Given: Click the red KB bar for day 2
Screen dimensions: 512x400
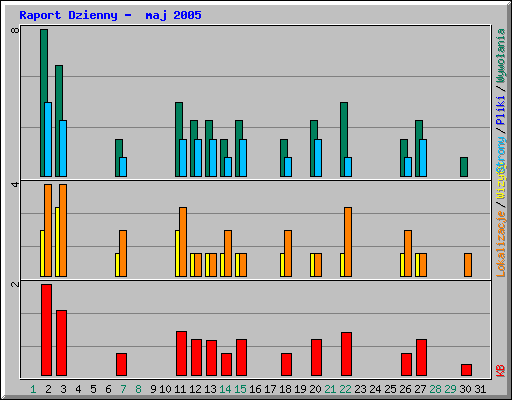Looking at the screenshot, I should [x=46, y=330].
